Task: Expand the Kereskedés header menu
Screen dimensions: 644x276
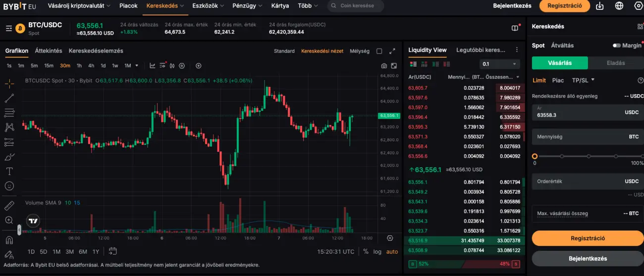Action: pyautogui.click(x=165, y=6)
